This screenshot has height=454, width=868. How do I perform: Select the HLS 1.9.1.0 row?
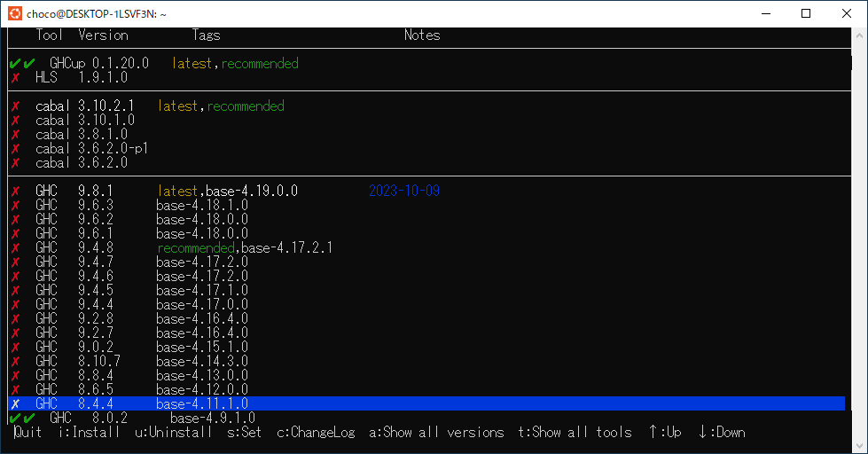coord(430,77)
